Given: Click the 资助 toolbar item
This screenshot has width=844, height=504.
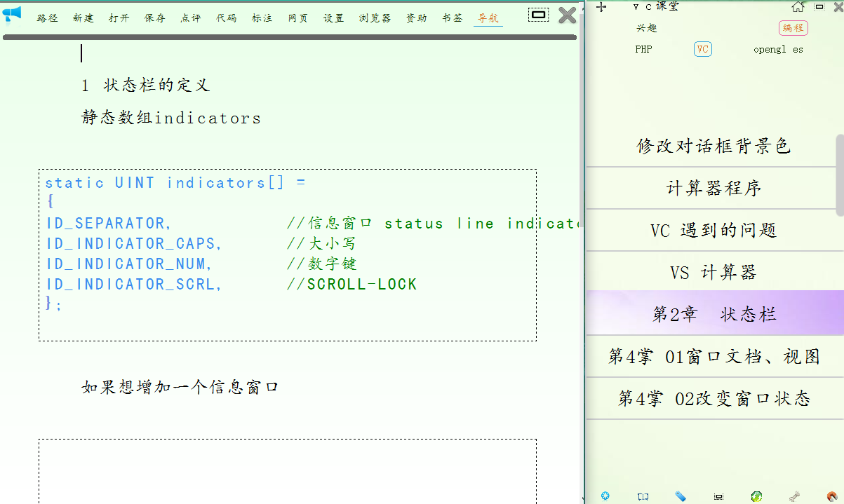Looking at the screenshot, I should point(417,18).
